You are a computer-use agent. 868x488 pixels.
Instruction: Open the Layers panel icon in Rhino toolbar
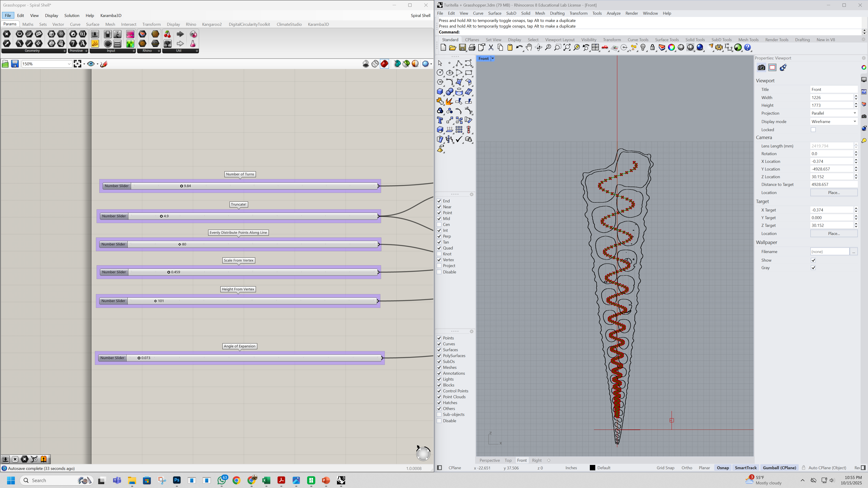click(662, 47)
